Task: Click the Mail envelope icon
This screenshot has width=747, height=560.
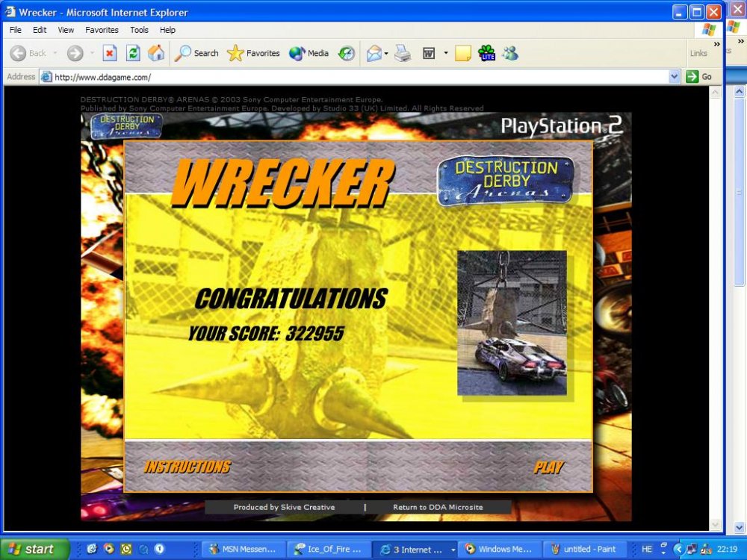Action: tap(374, 53)
